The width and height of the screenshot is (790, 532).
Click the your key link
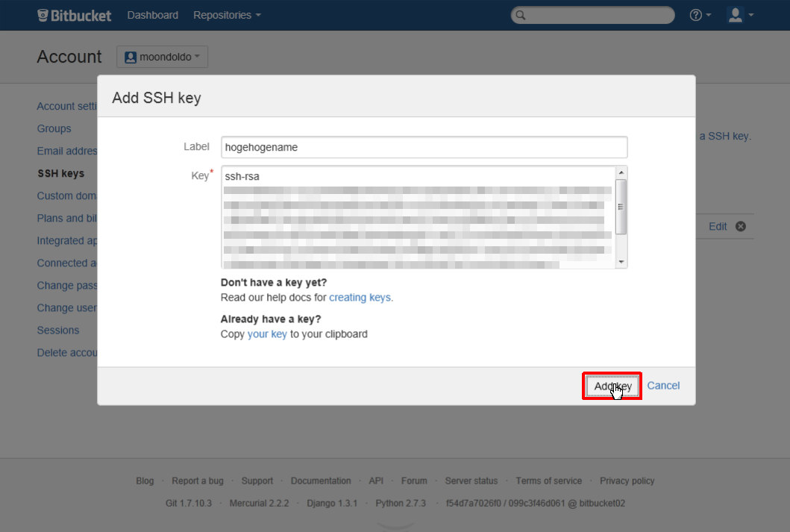click(267, 334)
